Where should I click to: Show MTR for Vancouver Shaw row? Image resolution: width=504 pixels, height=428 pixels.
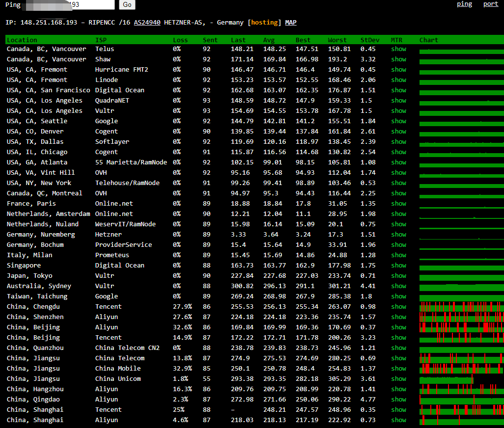(398, 59)
